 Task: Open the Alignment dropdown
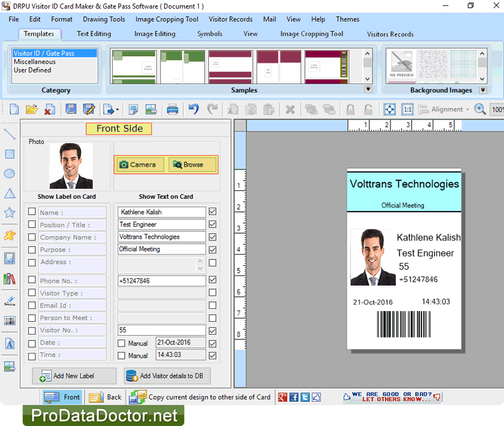tap(444, 110)
